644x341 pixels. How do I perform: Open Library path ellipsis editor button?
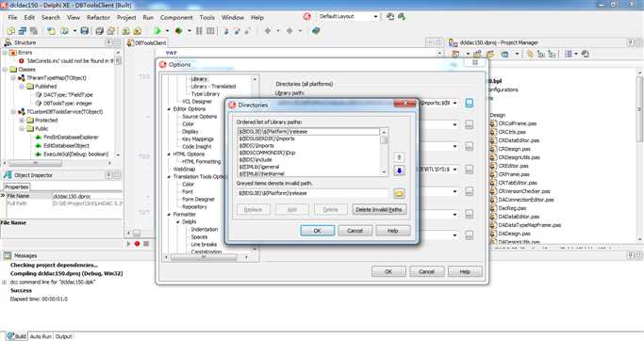pos(469,103)
